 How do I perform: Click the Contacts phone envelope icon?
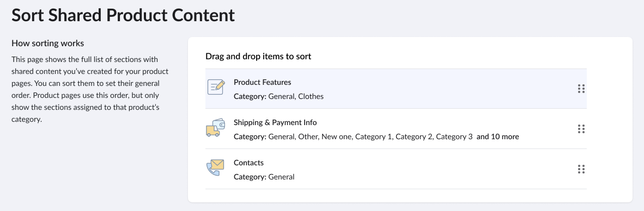coord(215,167)
